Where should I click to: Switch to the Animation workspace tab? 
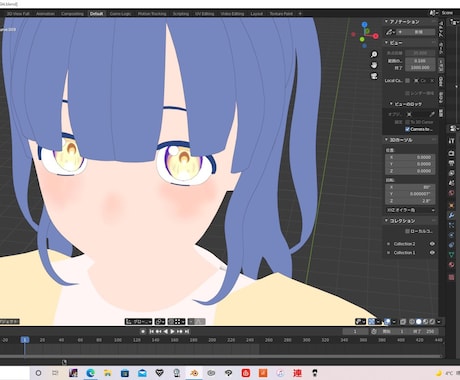(45, 14)
